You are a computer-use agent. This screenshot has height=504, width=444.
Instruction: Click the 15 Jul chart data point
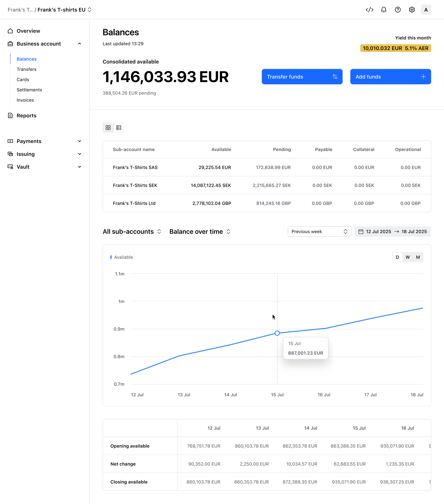tap(277, 333)
